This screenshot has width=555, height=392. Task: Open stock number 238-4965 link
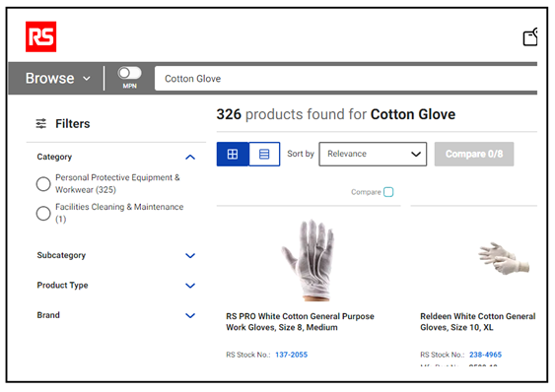click(x=485, y=355)
